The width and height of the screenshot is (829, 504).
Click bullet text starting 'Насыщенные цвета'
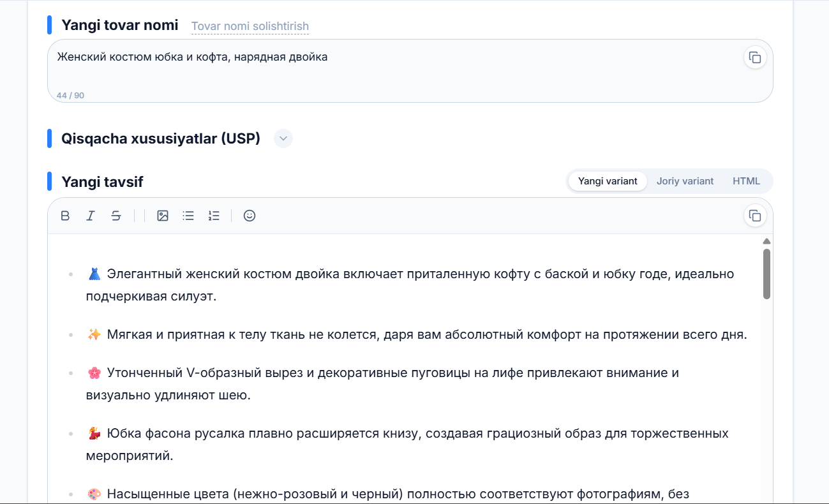coord(388,494)
